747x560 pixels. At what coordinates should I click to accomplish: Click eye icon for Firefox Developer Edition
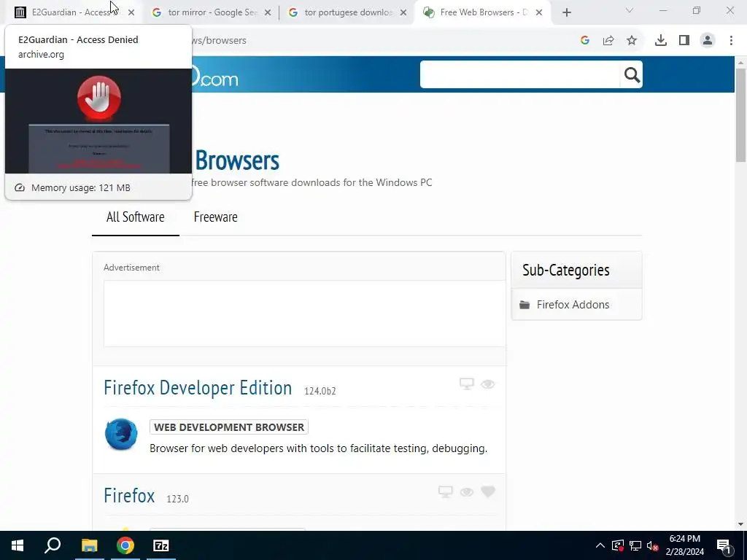tap(488, 384)
